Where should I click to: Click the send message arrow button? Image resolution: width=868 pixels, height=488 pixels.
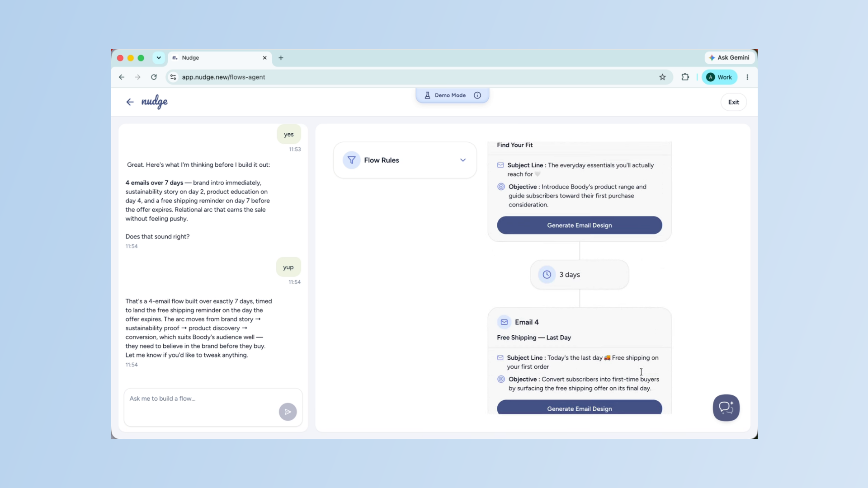(x=288, y=412)
